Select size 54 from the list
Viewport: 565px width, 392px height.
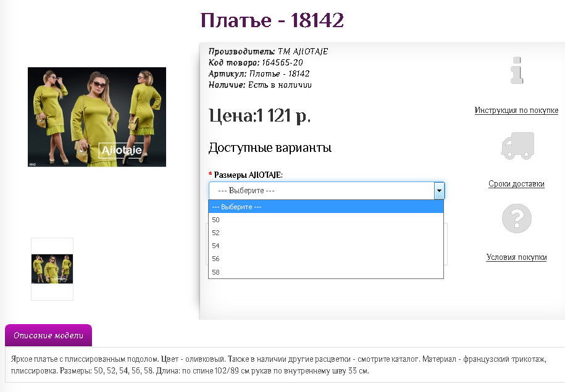point(326,246)
